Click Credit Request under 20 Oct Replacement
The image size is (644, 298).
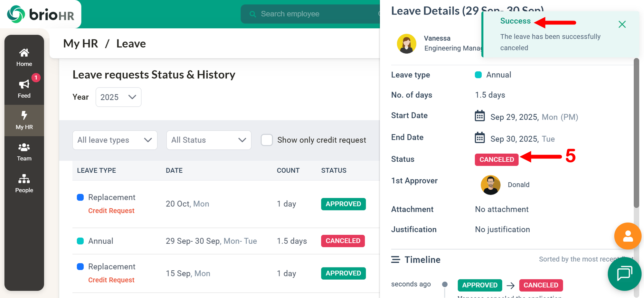coord(111,211)
